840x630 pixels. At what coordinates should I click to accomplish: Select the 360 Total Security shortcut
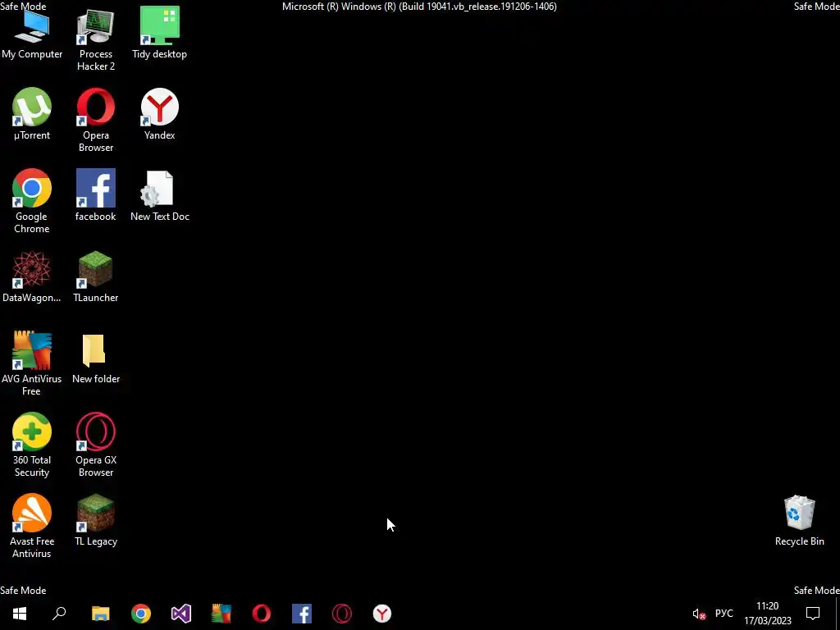32,445
